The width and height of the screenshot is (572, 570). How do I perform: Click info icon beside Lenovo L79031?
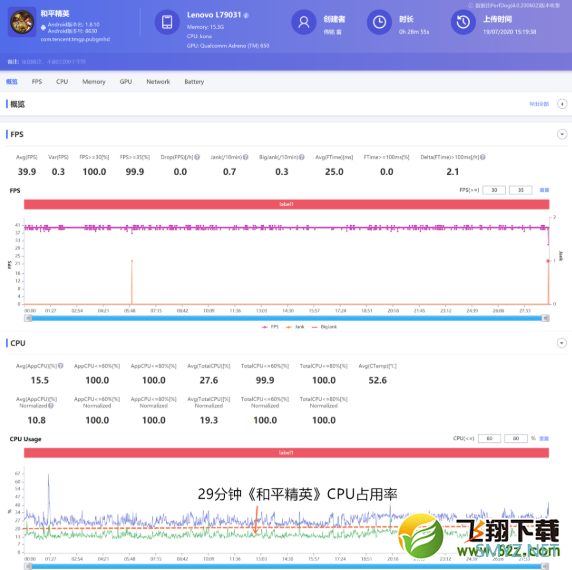(x=246, y=15)
